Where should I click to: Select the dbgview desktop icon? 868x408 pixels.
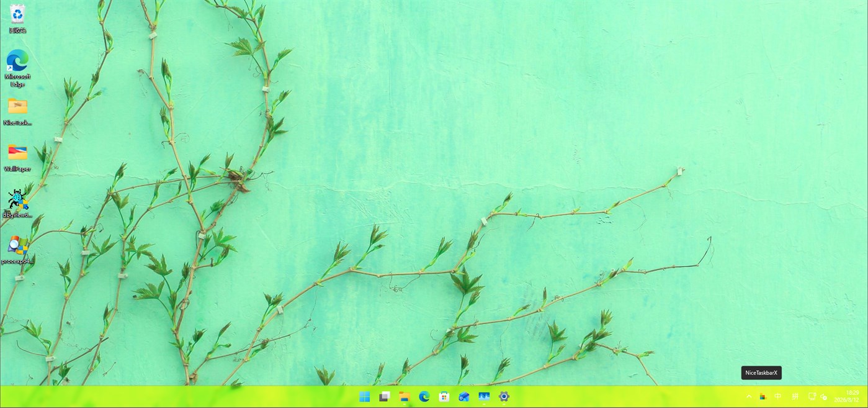click(17, 203)
